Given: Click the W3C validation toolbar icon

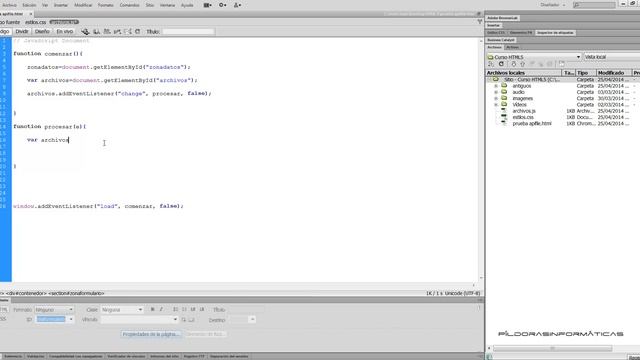Looking at the screenshot, I should pyautogui.click(x=118, y=31).
